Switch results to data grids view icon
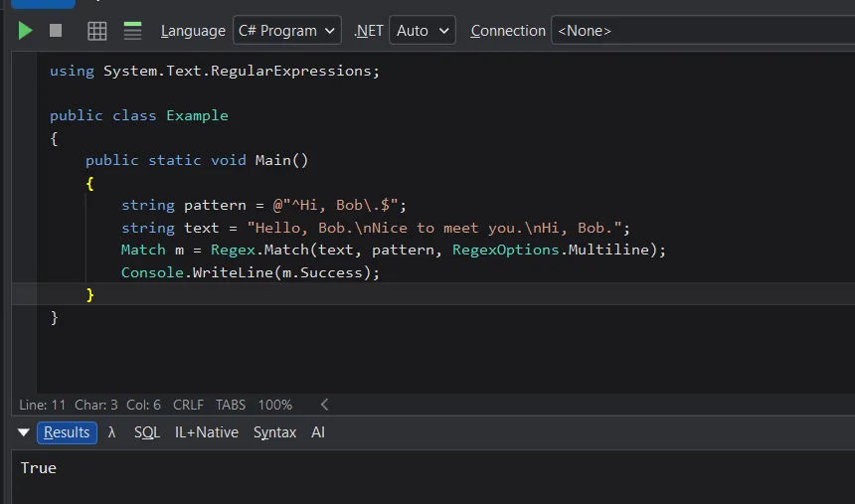 point(97,31)
